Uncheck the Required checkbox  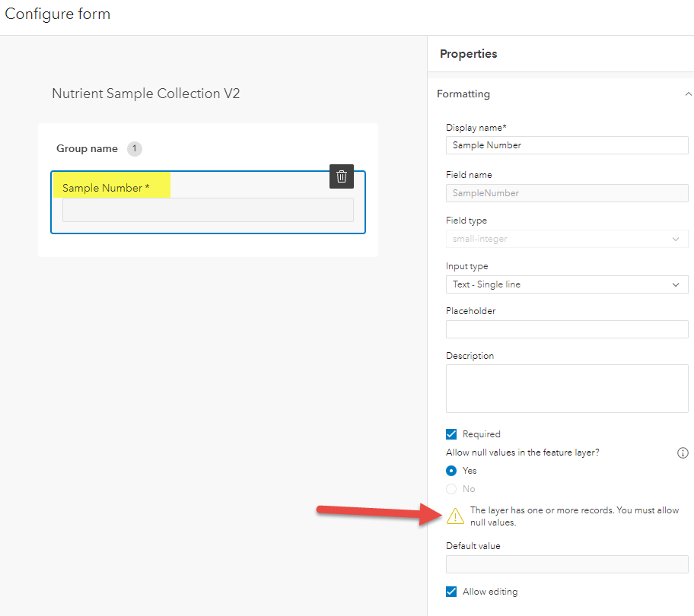pos(452,434)
